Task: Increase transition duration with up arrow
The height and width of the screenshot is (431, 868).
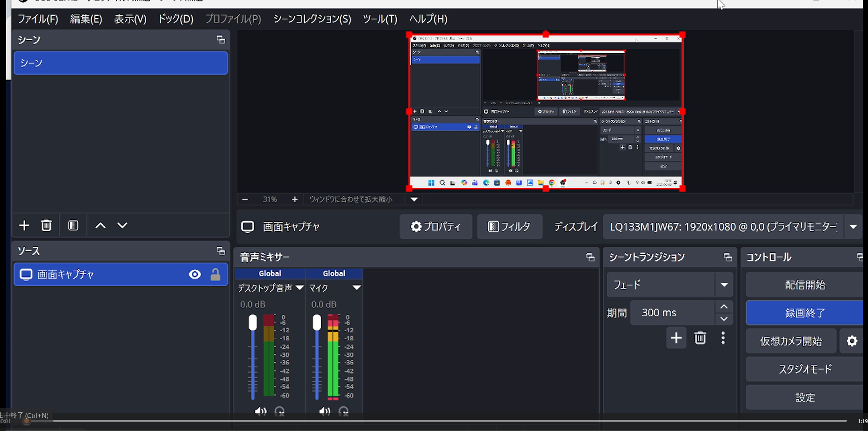Action: point(724,307)
